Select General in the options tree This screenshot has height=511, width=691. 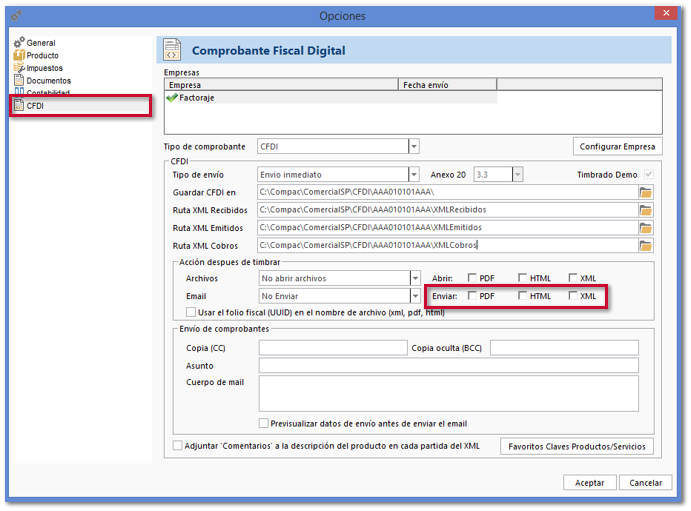pos(40,44)
